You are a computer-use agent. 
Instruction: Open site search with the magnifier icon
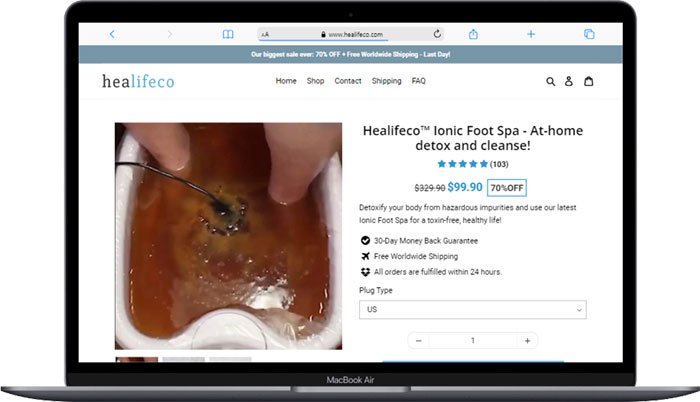pos(550,81)
